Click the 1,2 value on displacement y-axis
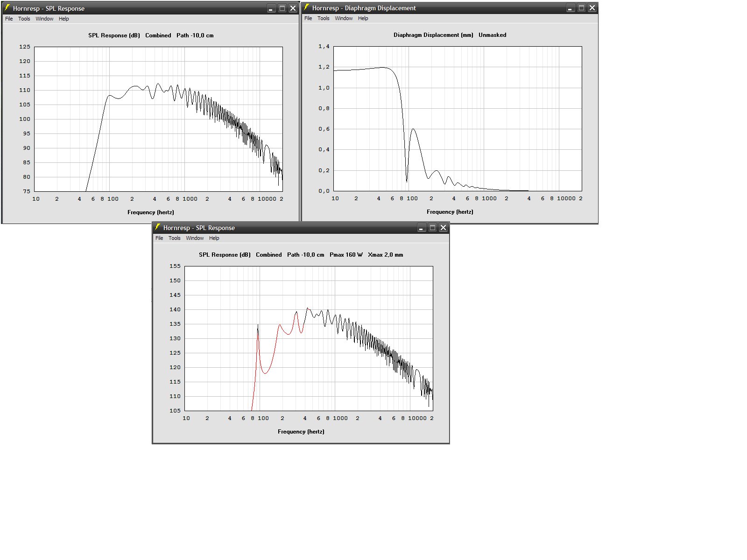The width and height of the screenshot is (747, 560). (324, 67)
